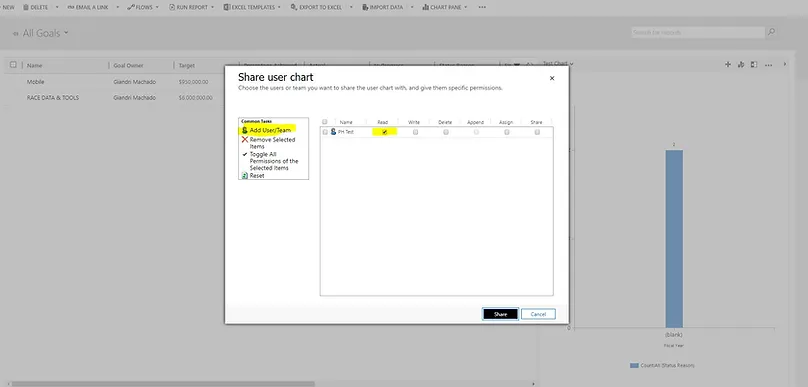Click the Count:All chart legend entry
This screenshot has width=808, height=387.
[x=662, y=365]
